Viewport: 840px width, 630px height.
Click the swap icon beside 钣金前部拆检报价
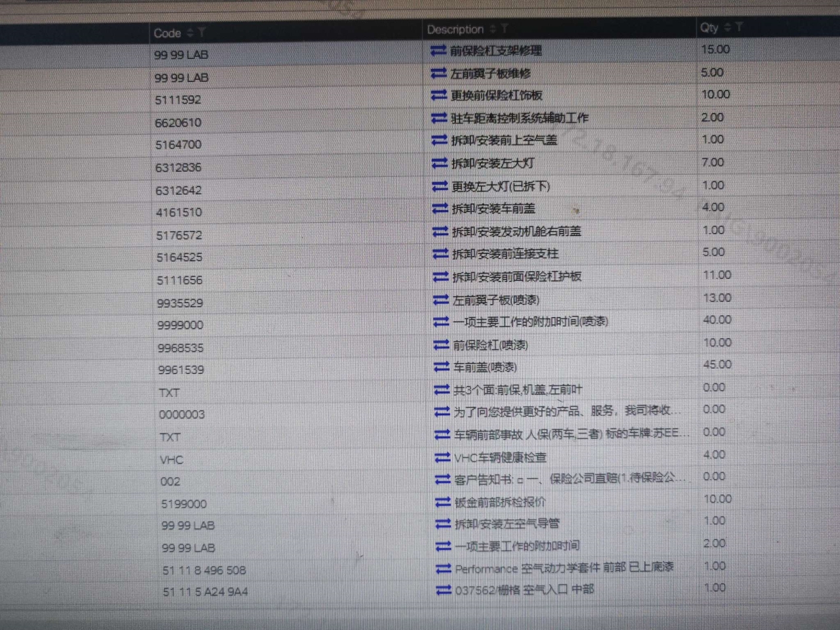[x=443, y=503]
